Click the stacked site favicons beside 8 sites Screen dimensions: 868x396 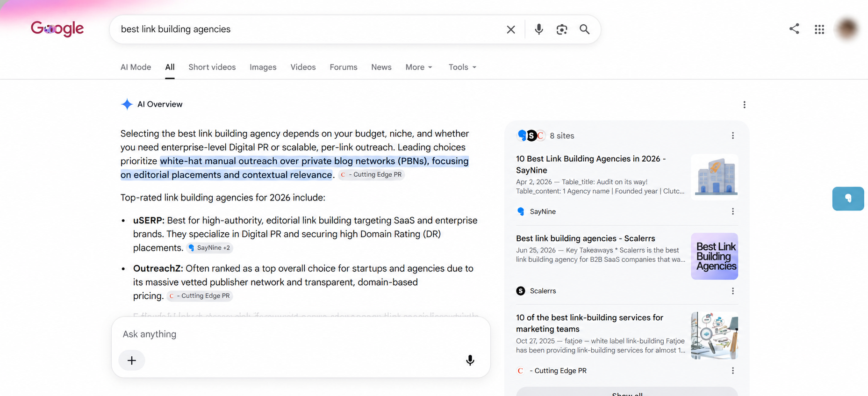coord(531,136)
